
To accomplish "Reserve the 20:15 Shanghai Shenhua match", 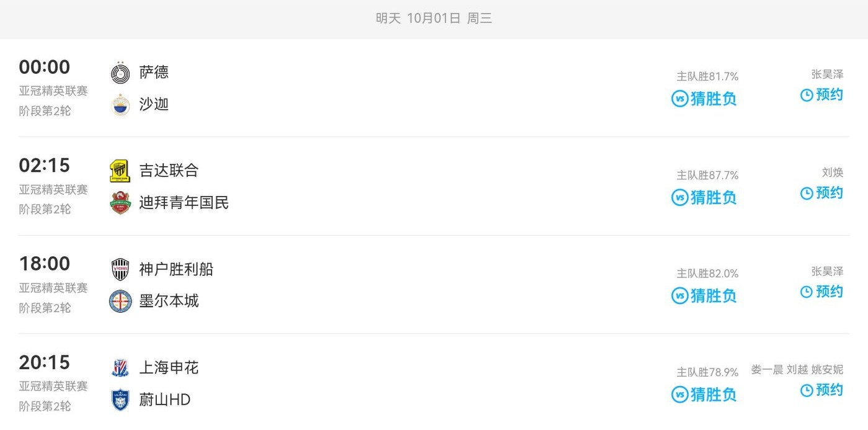I will [x=821, y=390].
